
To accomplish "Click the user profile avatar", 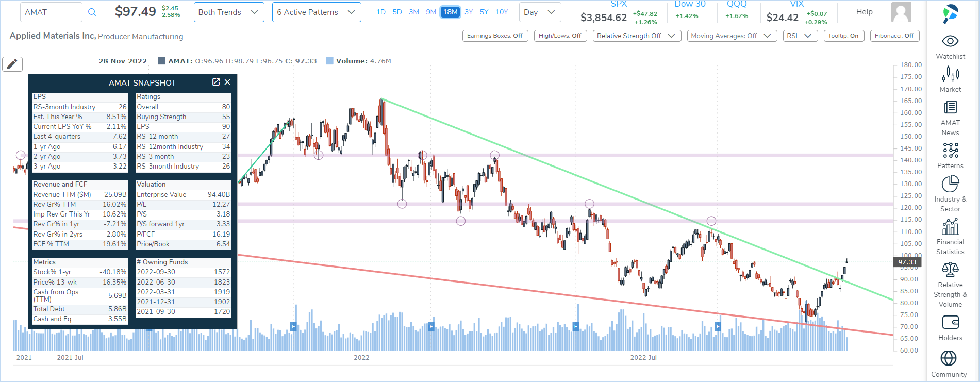I will [901, 12].
